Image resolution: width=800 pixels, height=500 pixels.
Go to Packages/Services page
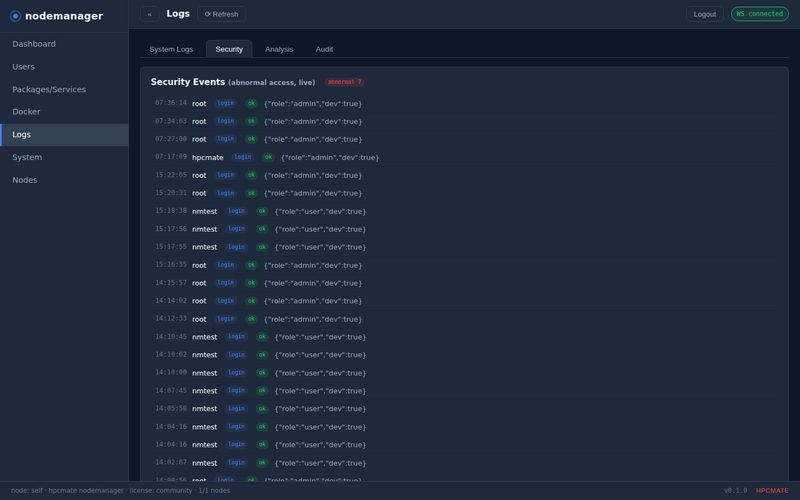(x=64, y=89)
